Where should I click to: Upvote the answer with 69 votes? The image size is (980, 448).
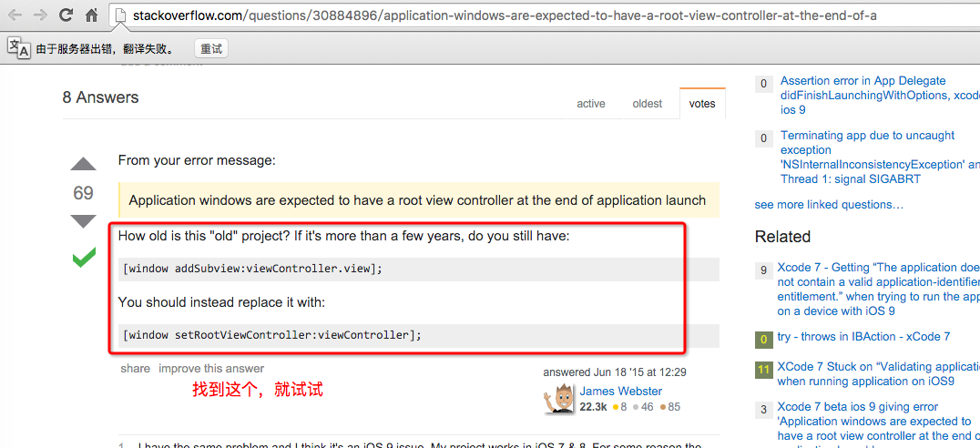83,164
